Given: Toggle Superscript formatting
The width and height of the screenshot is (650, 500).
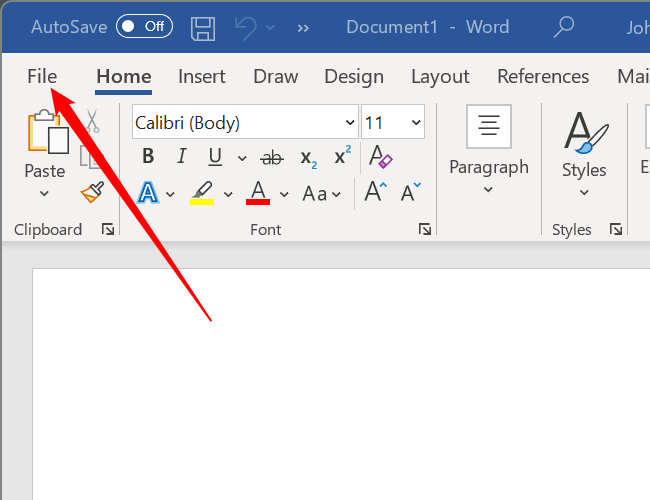Looking at the screenshot, I should tap(343, 155).
